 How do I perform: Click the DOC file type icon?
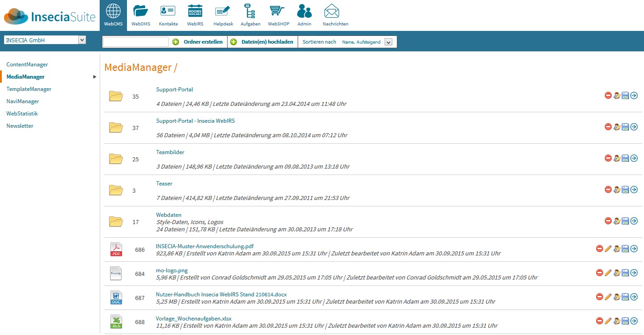[x=117, y=298]
